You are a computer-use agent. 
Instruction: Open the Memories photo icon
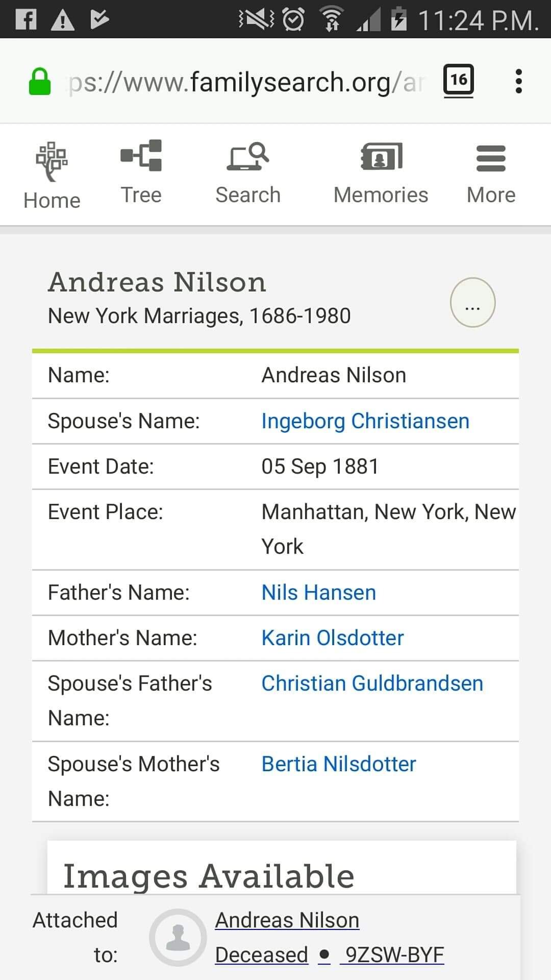tap(381, 157)
